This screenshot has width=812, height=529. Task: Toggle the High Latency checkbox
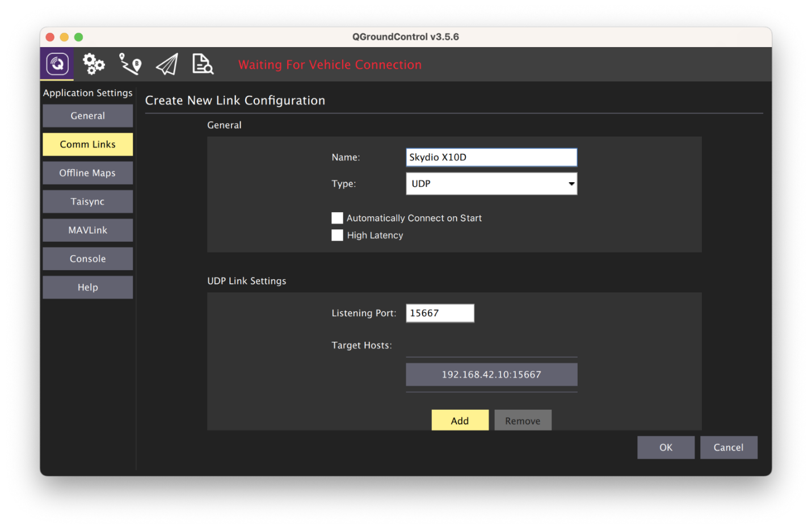click(x=337, y=235)
